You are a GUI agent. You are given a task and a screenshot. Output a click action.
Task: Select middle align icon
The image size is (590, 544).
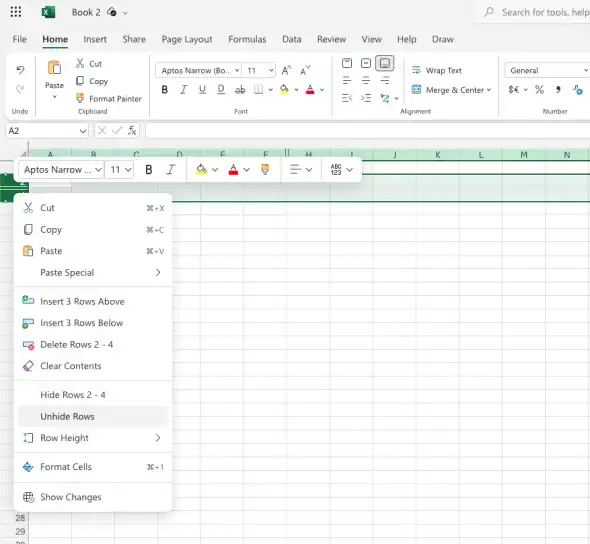pyautogui.click(x=366, y=63)
